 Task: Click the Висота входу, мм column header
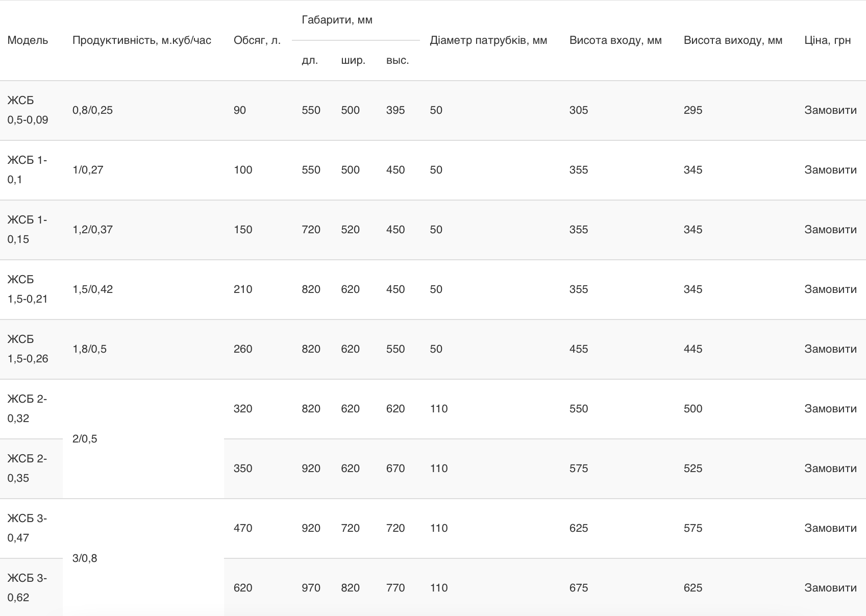615,40
